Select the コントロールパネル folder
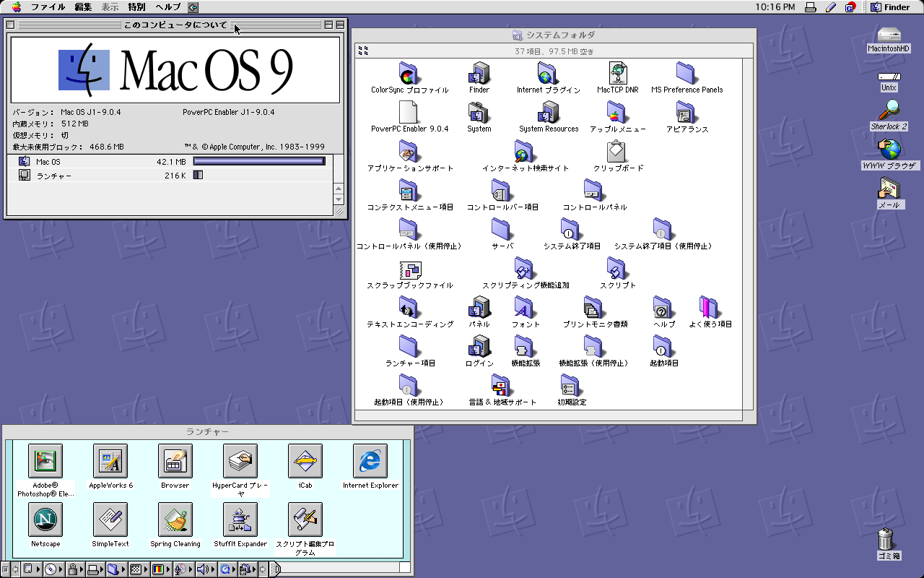 pos(594,191)
